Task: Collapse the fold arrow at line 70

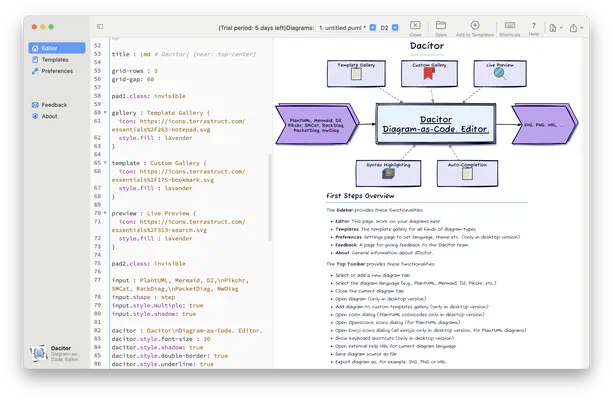Action: (105, 213)
